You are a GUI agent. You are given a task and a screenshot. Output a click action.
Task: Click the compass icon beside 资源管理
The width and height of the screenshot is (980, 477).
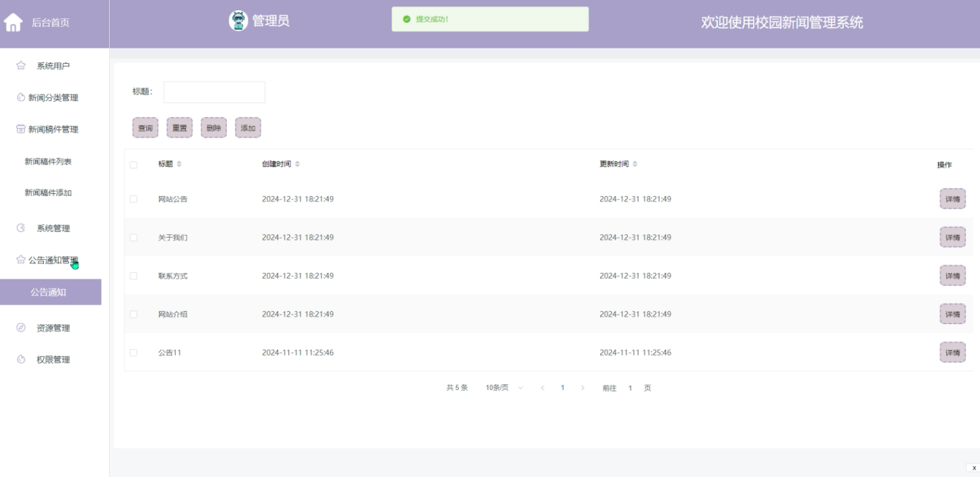tap(20, 328)
